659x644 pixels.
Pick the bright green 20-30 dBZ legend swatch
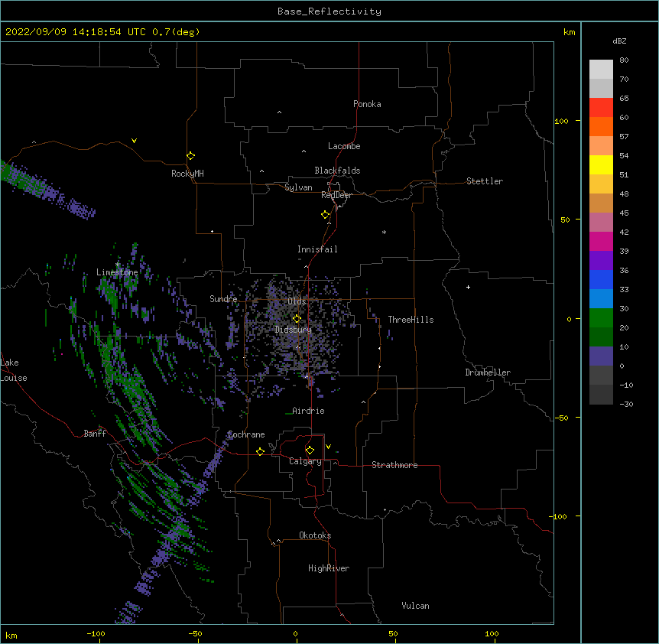pyautogui.click(x=601, y=318)
